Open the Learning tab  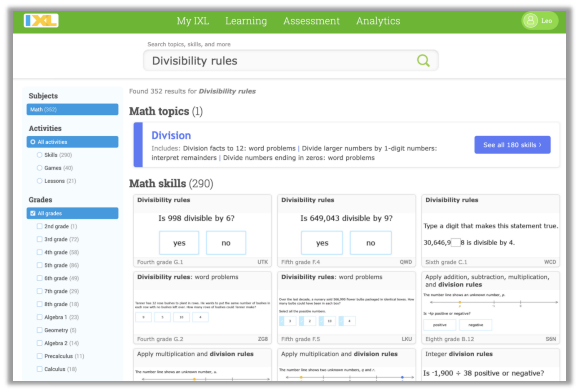pos(246,21)
